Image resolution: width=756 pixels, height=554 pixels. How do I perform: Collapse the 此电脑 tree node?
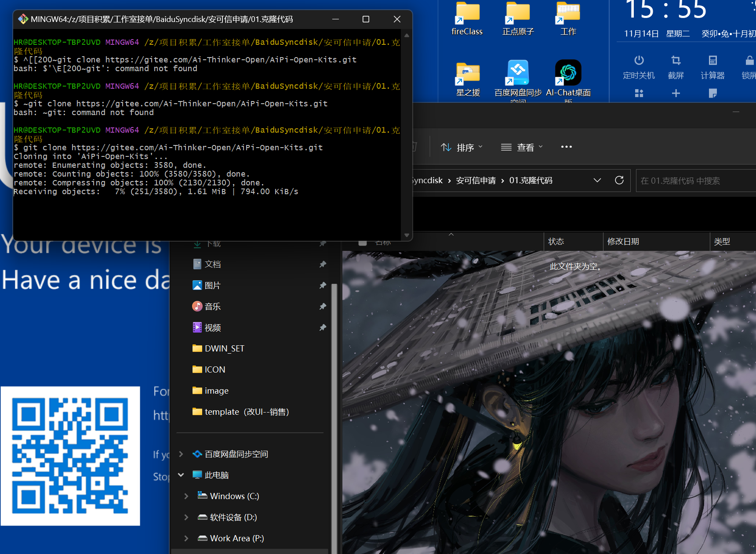pyautogui.click(x=181, y=475)
